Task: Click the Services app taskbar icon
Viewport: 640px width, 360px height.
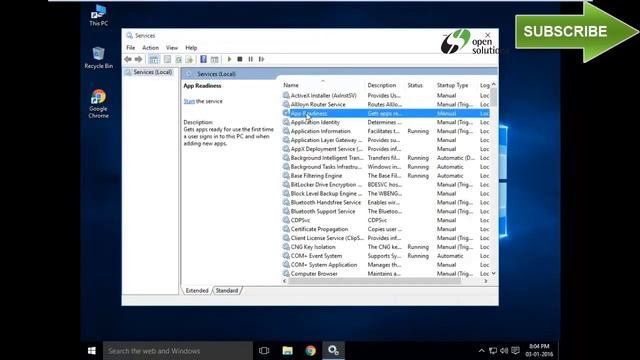Action: click(333, 351)
